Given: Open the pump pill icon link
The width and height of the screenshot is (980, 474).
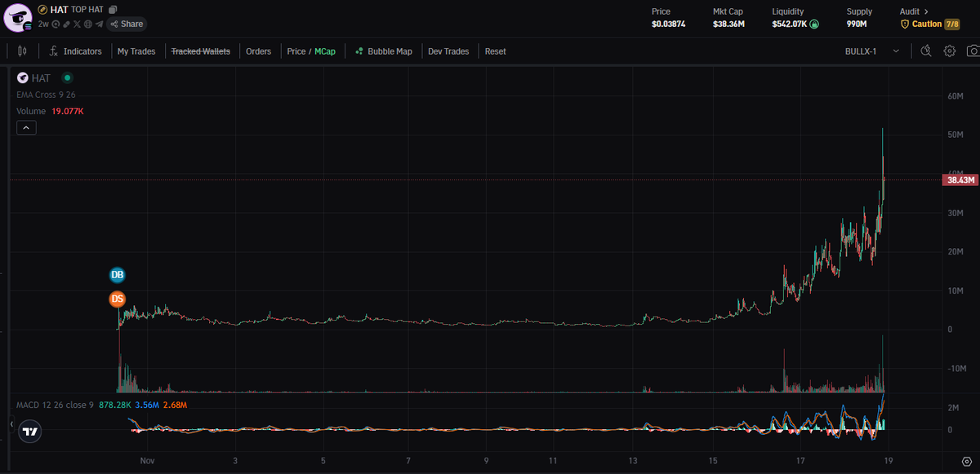Looking at the screenshot, I should (x=66, y=24).
